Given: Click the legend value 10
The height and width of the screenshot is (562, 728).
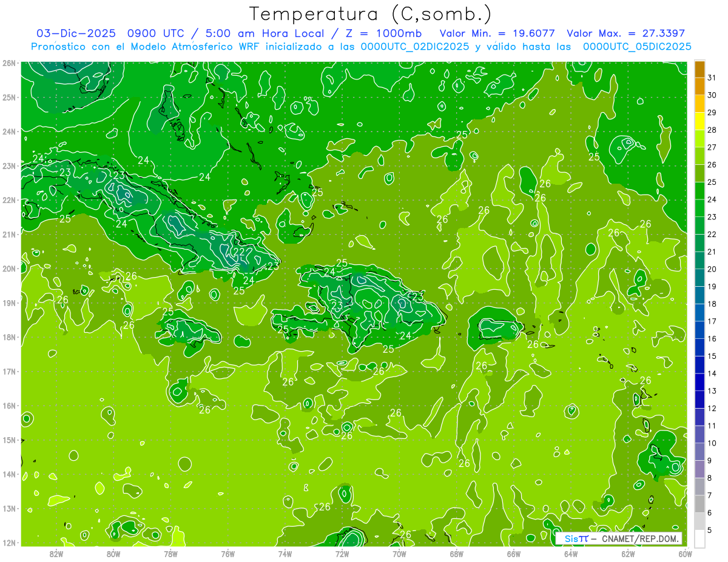Looking at the screenshot, I should pyautogui.click(x=712, y=443).
